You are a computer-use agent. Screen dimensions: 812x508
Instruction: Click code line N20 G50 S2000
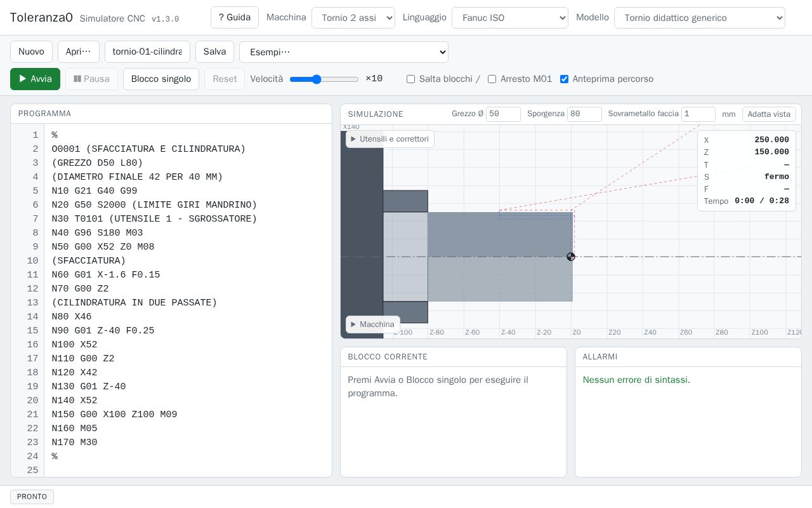pyautogui.click(x=154, y=205)
